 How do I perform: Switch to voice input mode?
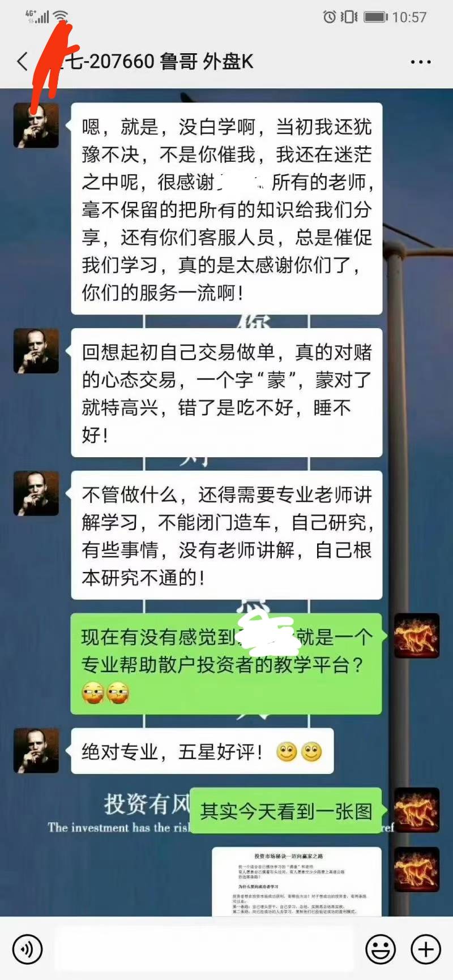pos(27,948)
